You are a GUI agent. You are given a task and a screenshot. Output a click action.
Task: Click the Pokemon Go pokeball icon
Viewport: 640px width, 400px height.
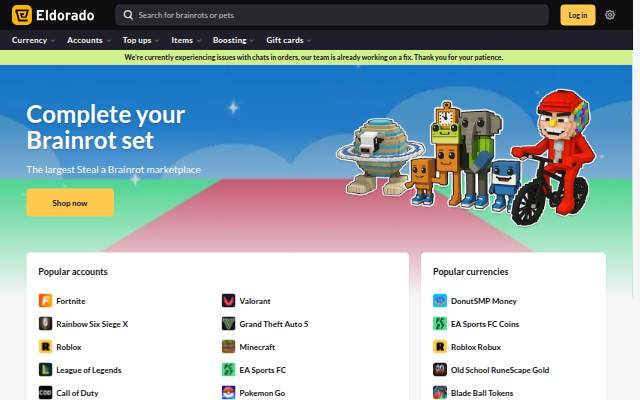(229, 393)
